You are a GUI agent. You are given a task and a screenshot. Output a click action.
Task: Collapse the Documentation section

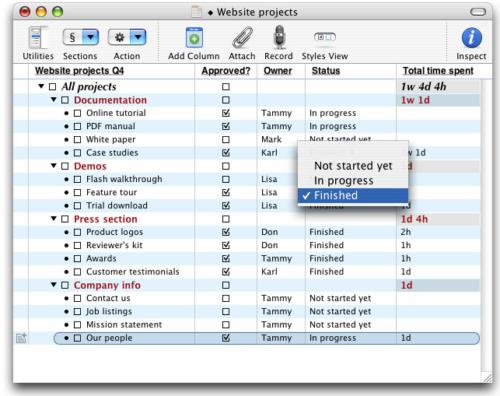(x=54, y=100)
